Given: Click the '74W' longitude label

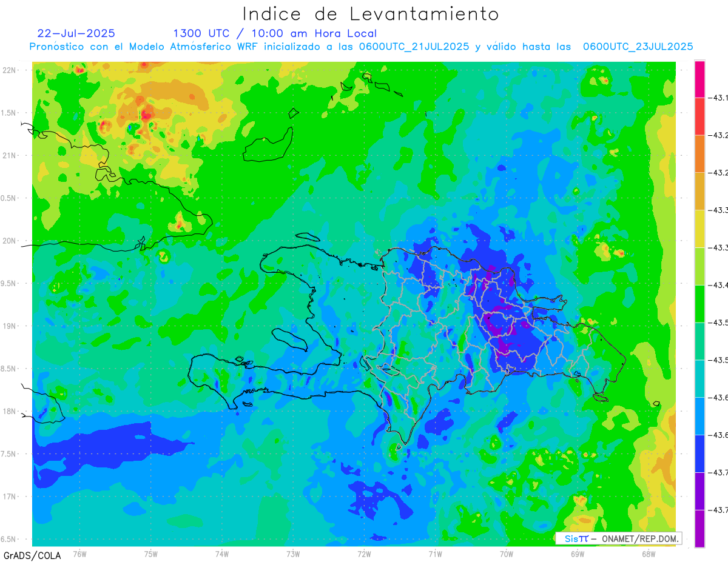Looking at the screenshot, I should pos(222,554).
